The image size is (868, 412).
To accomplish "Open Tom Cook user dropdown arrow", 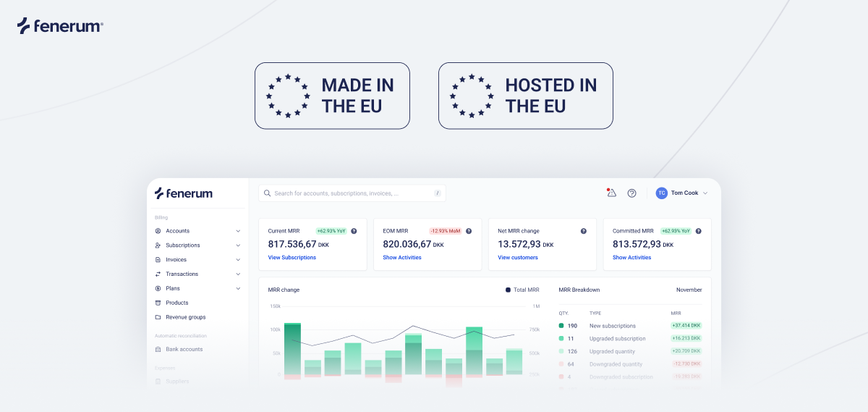I will tap(705, 193).
